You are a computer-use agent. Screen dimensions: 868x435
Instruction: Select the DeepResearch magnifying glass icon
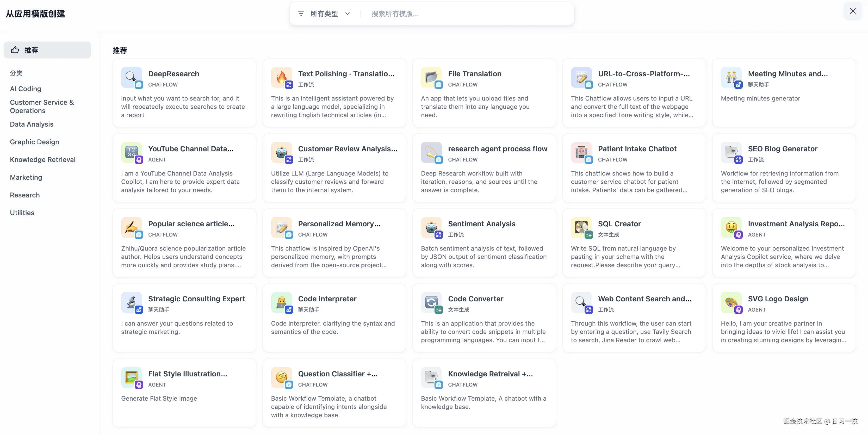131,77
